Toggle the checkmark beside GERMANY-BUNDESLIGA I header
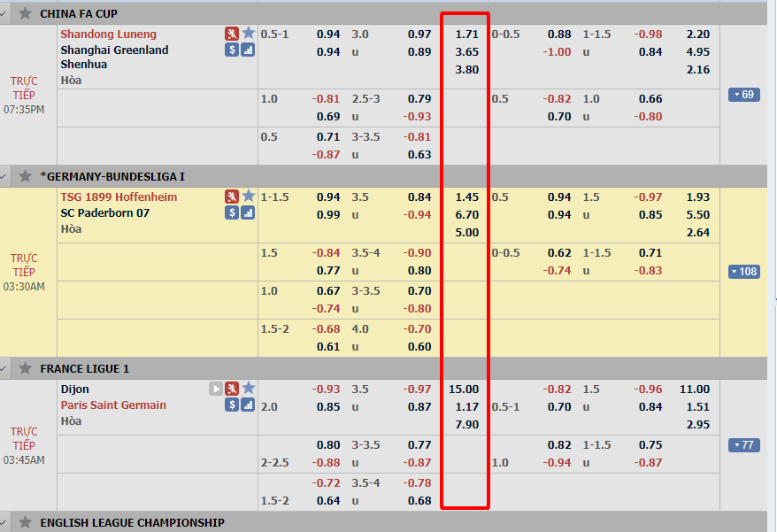Screen dimensions: 777x532 (x=4, y=176)
